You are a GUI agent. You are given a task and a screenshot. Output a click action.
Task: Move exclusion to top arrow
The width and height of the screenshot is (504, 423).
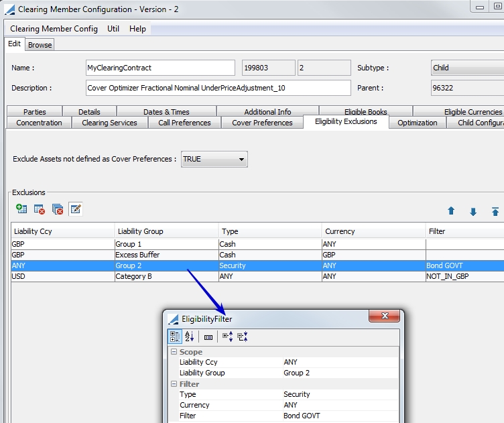coord(495,211)
